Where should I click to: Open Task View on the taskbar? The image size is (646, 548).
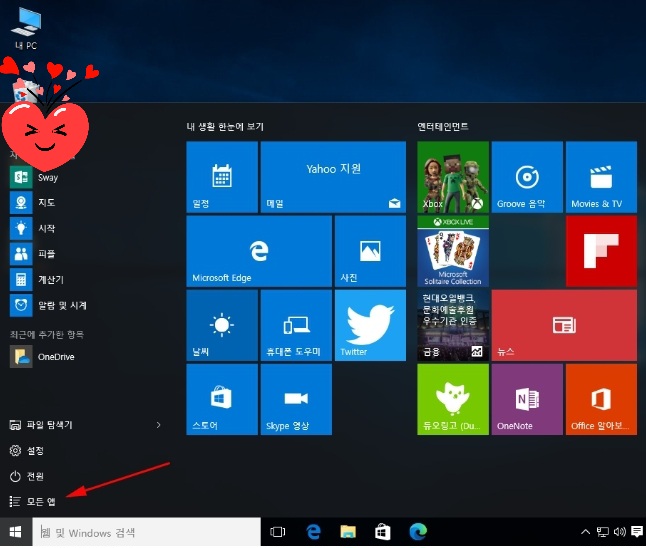coord(278,532)
